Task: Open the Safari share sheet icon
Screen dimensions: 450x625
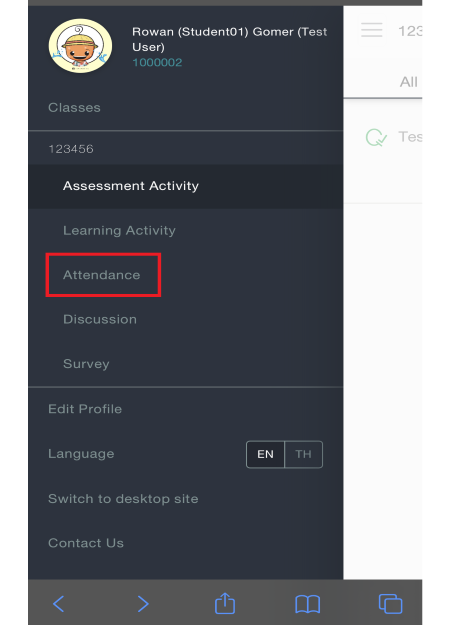Action: (225, 603)
